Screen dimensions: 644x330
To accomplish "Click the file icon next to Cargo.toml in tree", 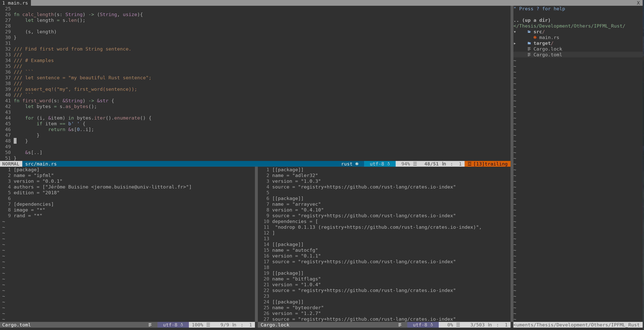I will pos(529,55).
